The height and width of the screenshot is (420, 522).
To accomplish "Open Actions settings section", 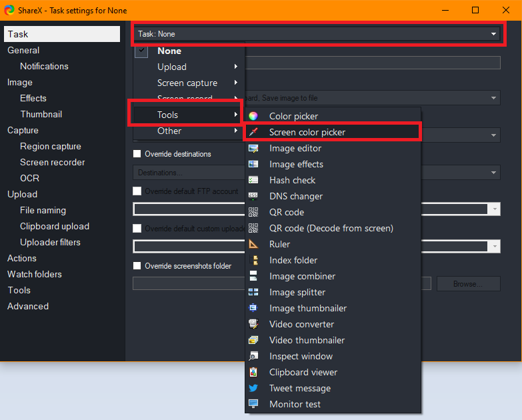I will point(21,258).
